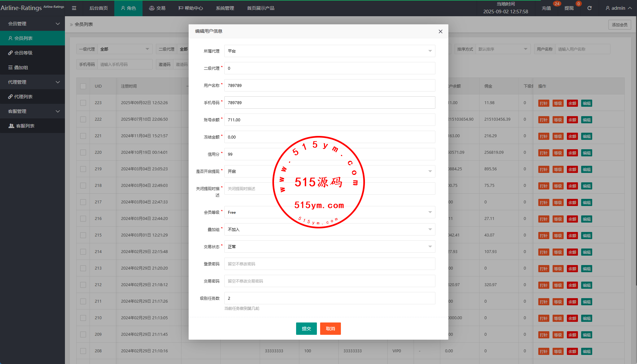Toggle the select-all checkbox in table header
Viewport: 637px width, 364px height.
coord(83,86)
